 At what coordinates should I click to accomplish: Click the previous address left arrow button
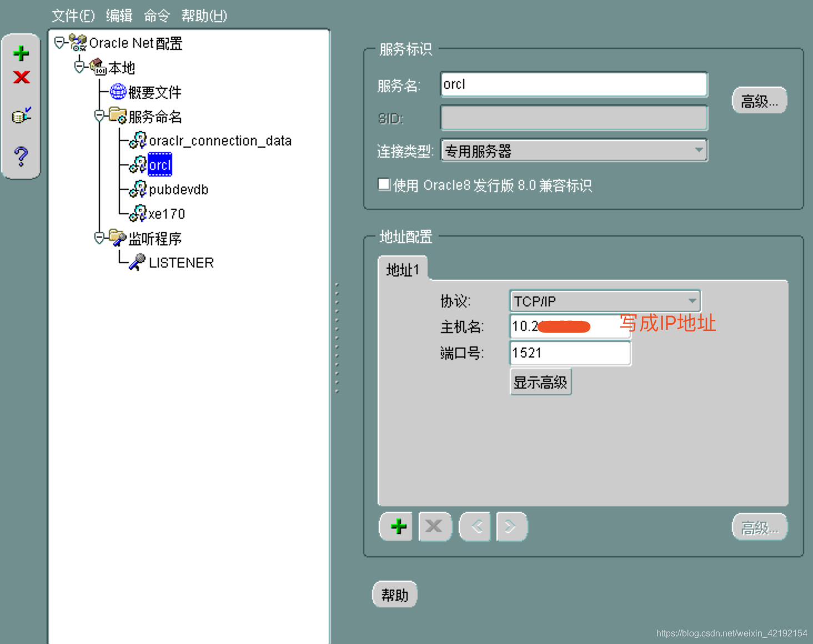pyautogui.click(x=475, y=526)
